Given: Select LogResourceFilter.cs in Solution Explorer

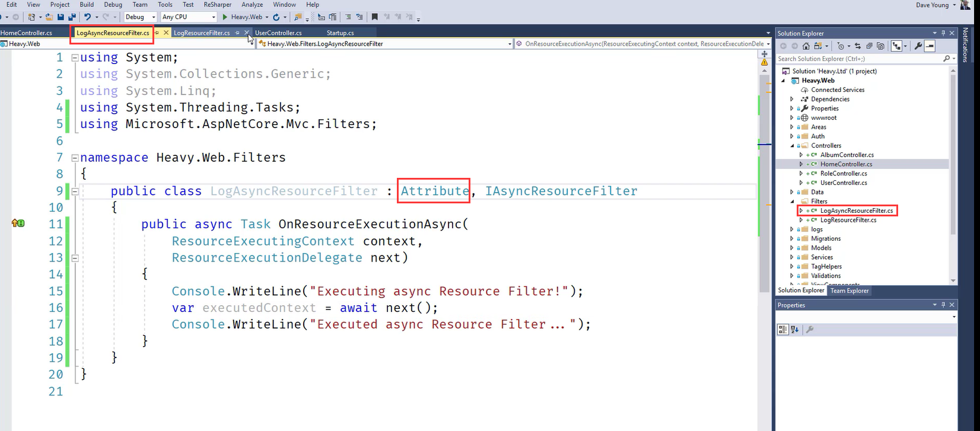Looking at the screenshot, I should (x=848, y=220).
